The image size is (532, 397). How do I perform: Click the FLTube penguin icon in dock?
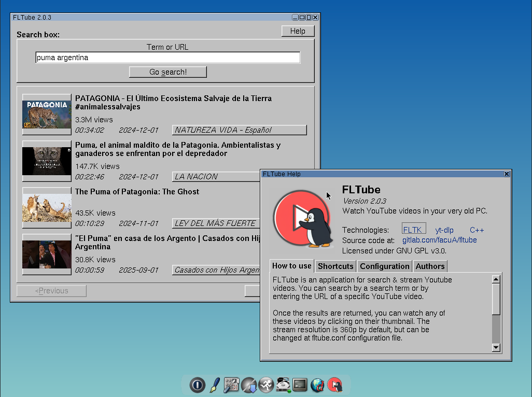335,385
